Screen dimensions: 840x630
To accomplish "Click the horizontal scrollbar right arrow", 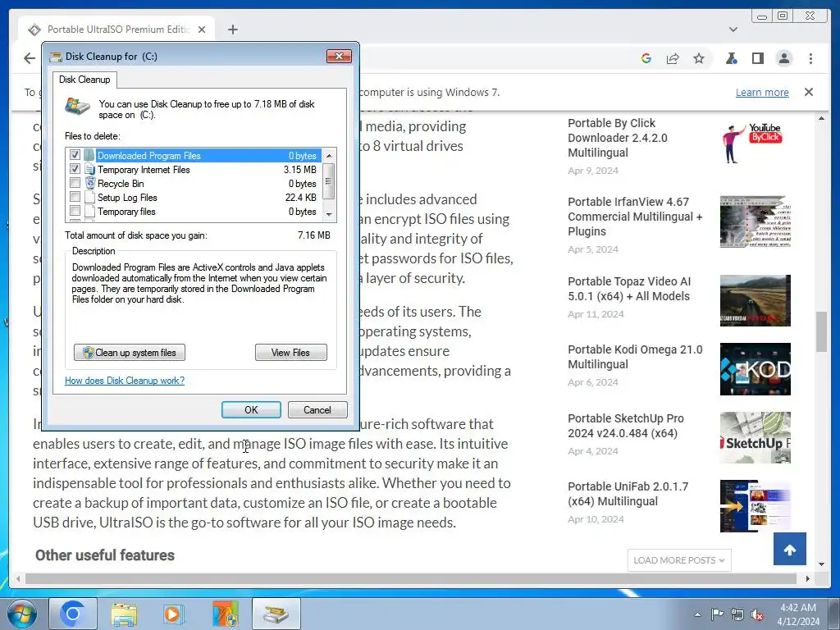I will coord(808,578).
